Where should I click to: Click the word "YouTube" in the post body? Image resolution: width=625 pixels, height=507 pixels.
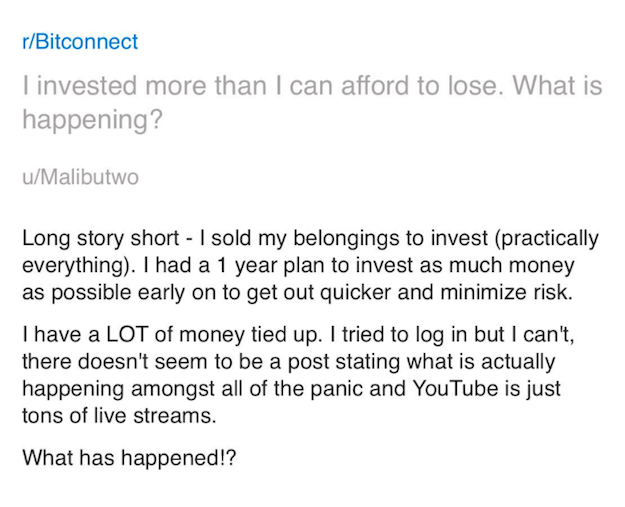455,388
